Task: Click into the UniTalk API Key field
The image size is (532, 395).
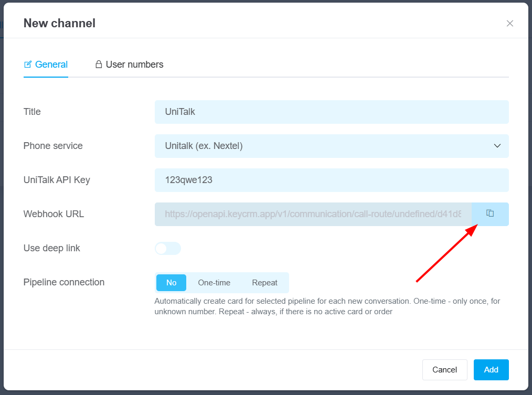Action: point(332,180)
